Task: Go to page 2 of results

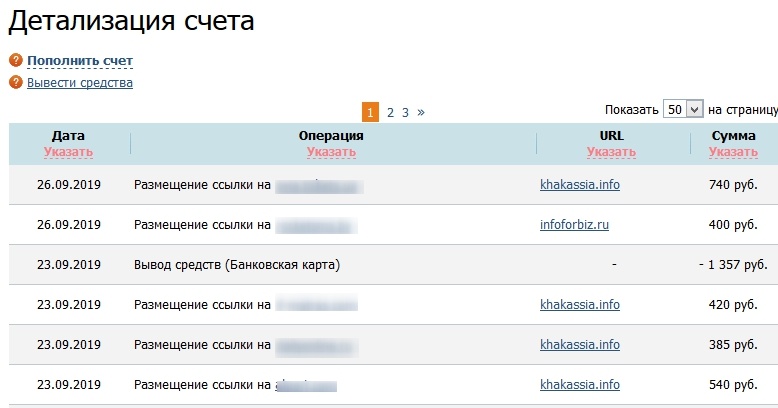Action: pyautogui.click(x=390, y=112)
